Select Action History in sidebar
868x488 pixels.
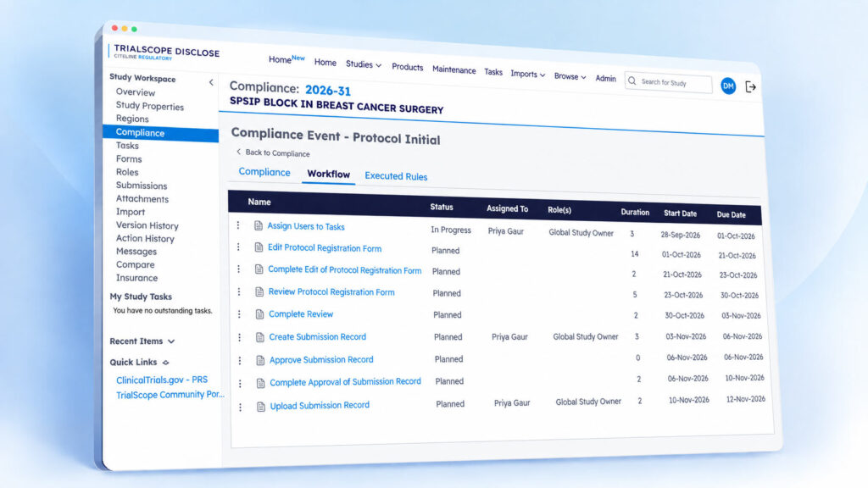[144, 238]
